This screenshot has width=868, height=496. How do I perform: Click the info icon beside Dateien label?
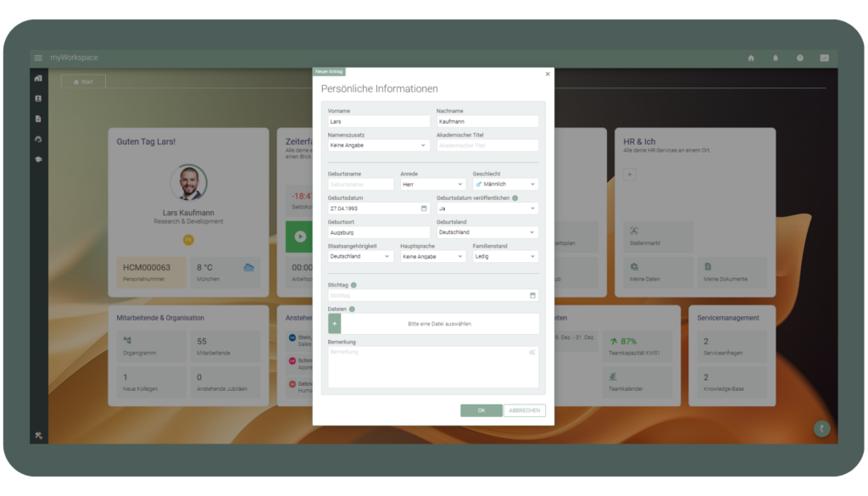tap(352, 309)
